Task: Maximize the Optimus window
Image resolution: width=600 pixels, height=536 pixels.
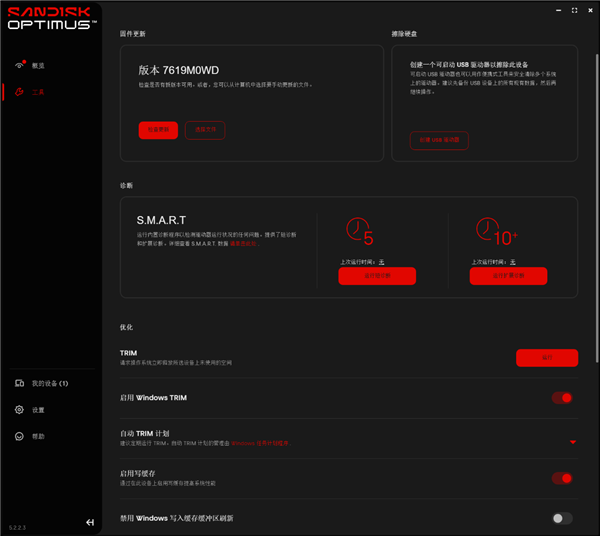Action: [x=574, y=10]
